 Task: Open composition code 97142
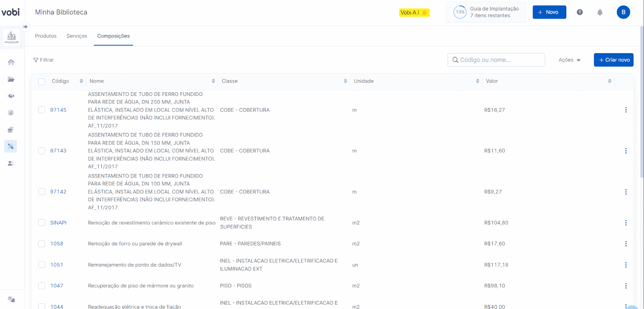pyautogui.click(x=58, y=192)
